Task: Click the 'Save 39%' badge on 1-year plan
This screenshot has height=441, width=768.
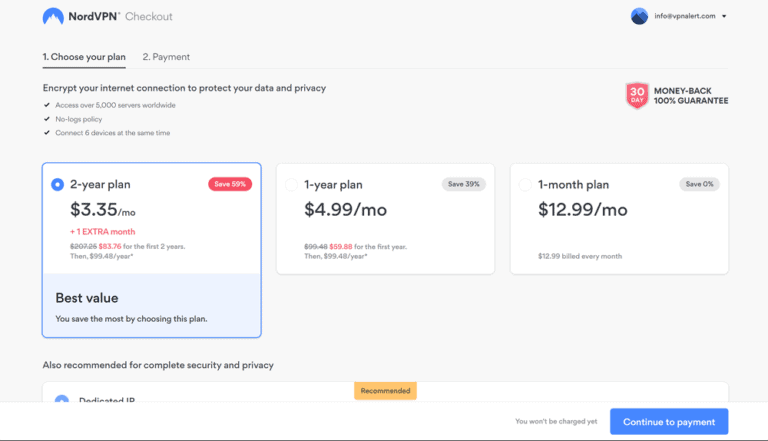Action: [x=464, y=184]
